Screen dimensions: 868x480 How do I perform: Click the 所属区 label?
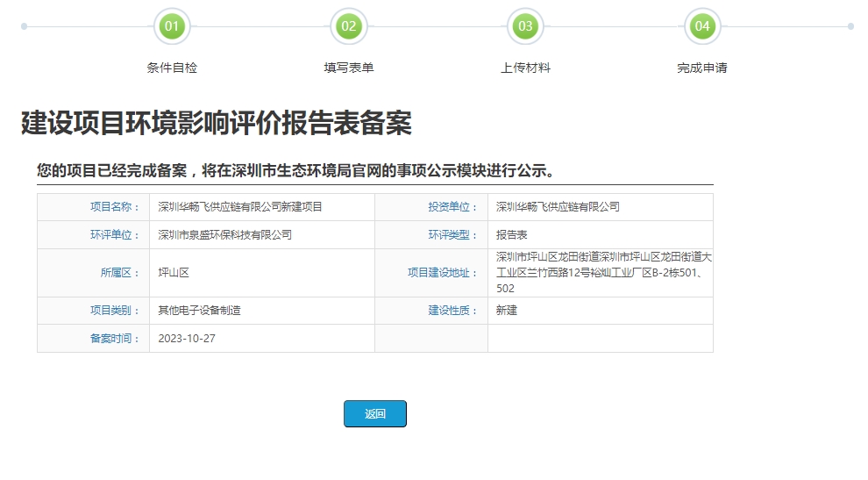(119, 273)
